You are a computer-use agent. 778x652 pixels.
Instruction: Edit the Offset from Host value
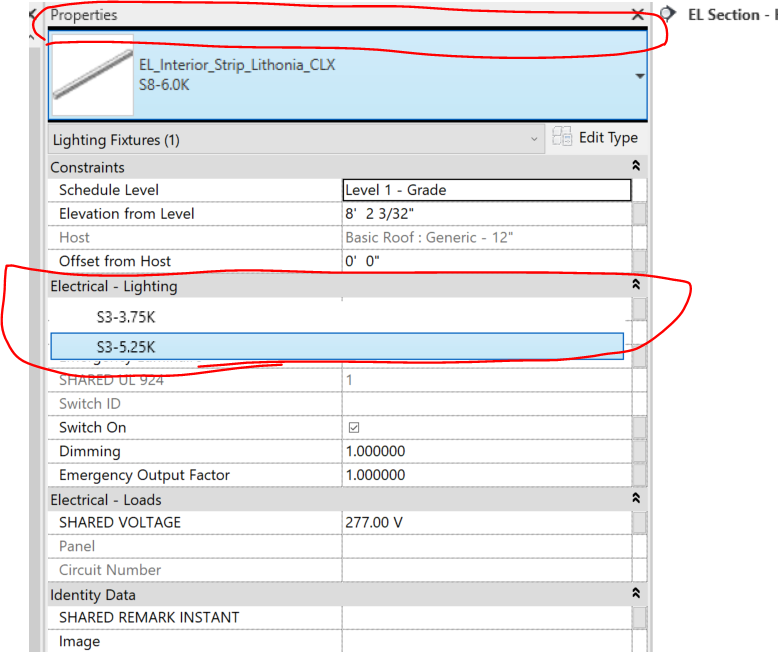click(x=487, y=261)
